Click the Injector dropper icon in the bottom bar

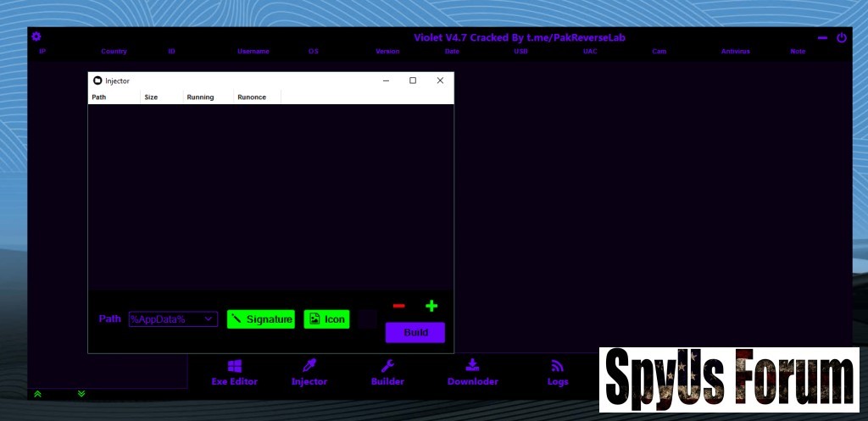309,366
